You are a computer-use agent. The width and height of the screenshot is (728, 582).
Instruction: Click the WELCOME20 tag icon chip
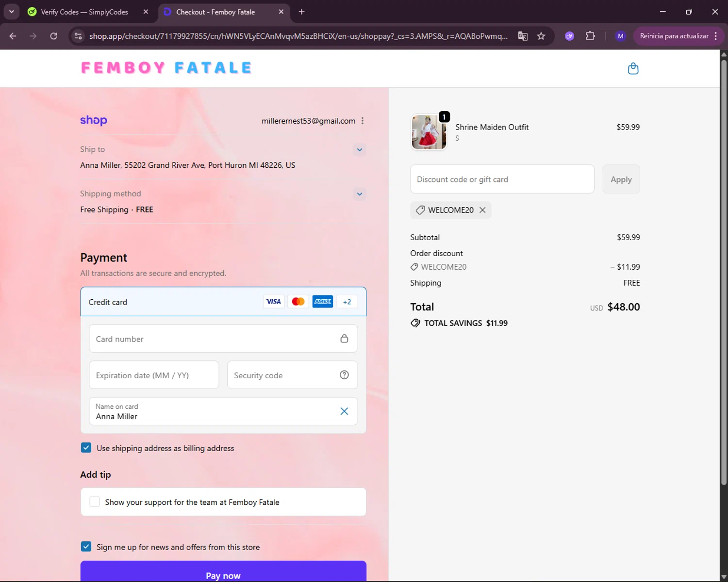tap(451, 210)
